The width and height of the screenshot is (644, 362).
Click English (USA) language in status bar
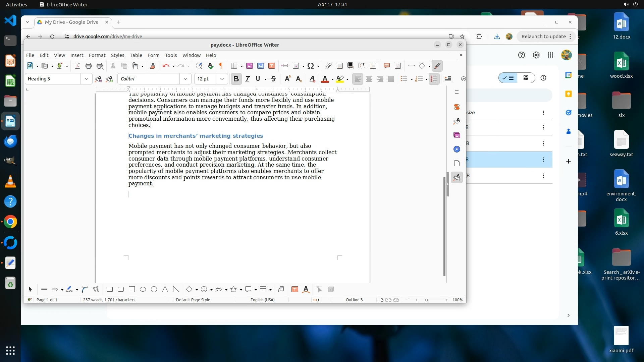click(x=262, y=300)
